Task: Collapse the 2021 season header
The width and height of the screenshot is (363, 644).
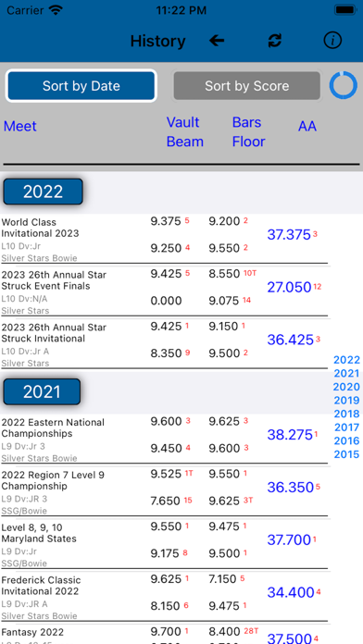Action: (42, 391)
